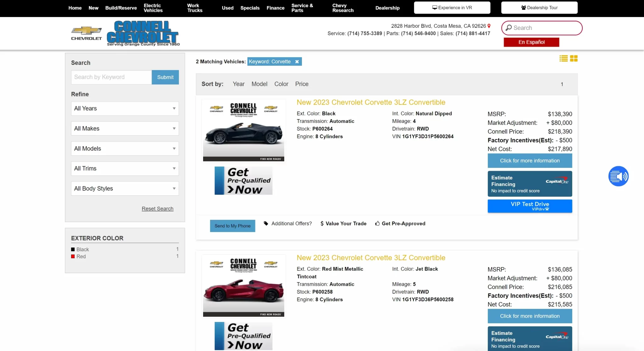The width and height of the screenshot is (644, 351).
Task: Select Build/Reserve in the navigation
Action: coord(121,8)
